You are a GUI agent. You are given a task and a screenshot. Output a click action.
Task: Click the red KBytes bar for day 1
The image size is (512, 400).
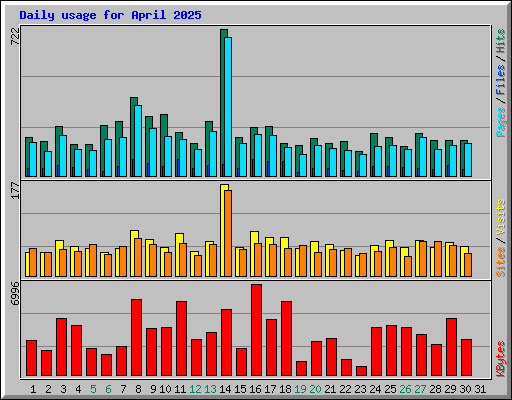pos(31,358)
